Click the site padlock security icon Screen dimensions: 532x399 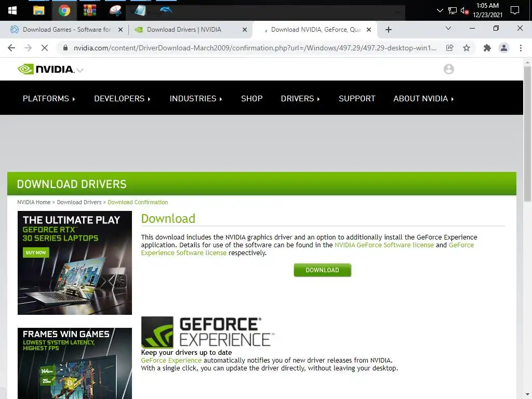click(65, 48)
